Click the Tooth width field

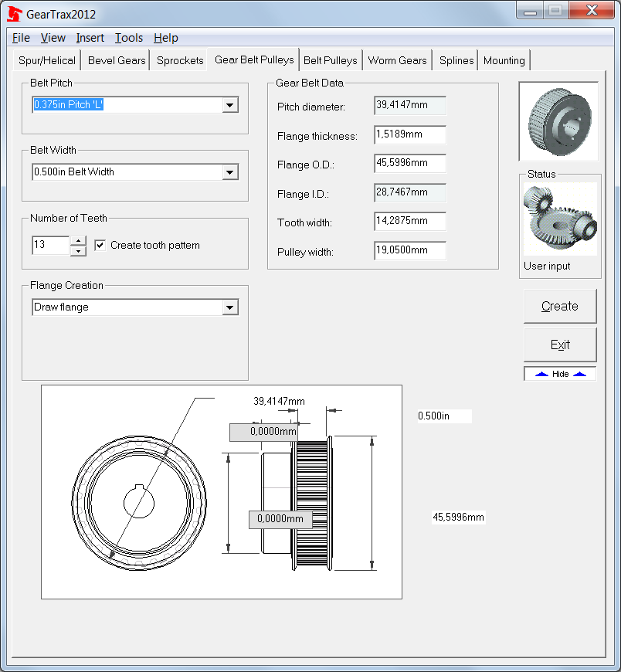(410, 221)
